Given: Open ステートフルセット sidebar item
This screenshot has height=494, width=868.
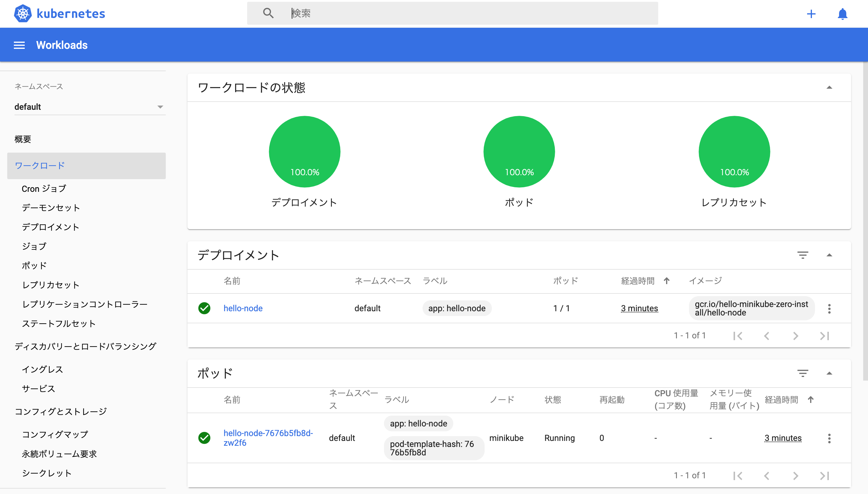Looking at the screenshot, I should pyautogui.click(x=59, y=323).
